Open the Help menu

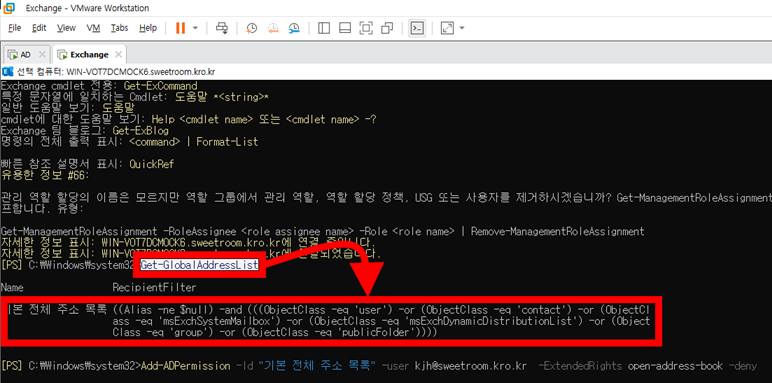click(x=148, y=28)
